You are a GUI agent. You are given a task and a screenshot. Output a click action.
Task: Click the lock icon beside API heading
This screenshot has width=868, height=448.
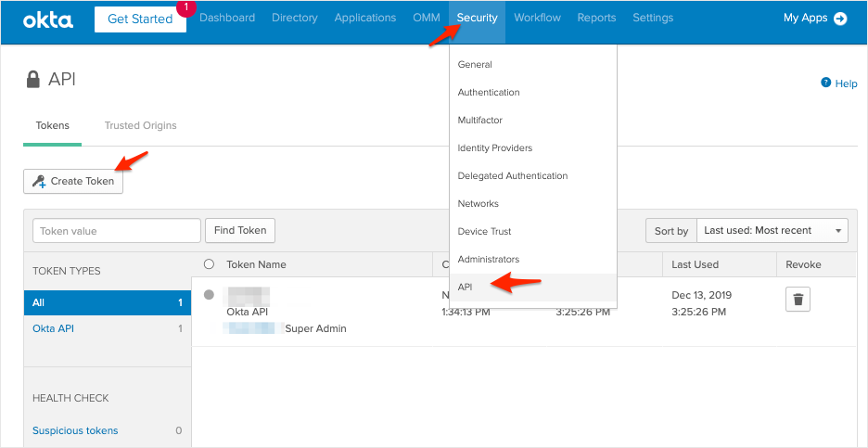coord(33,80)
